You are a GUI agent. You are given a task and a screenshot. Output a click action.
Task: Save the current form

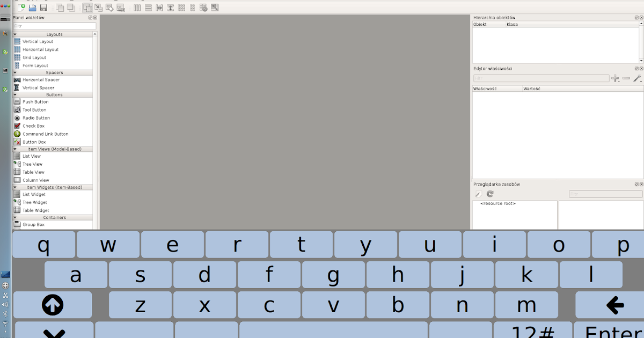[x=43, y=8]
